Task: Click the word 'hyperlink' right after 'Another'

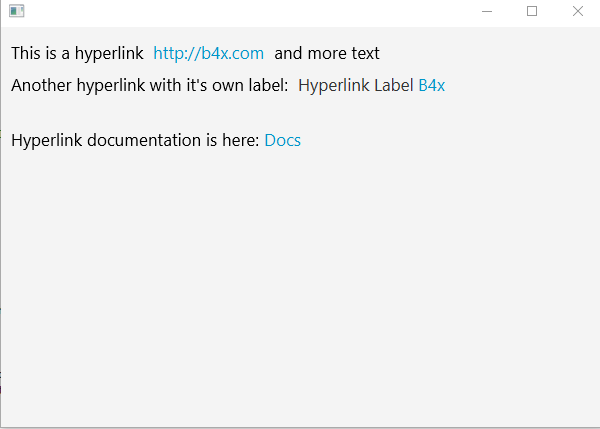Action: click(x=110, y=86)
